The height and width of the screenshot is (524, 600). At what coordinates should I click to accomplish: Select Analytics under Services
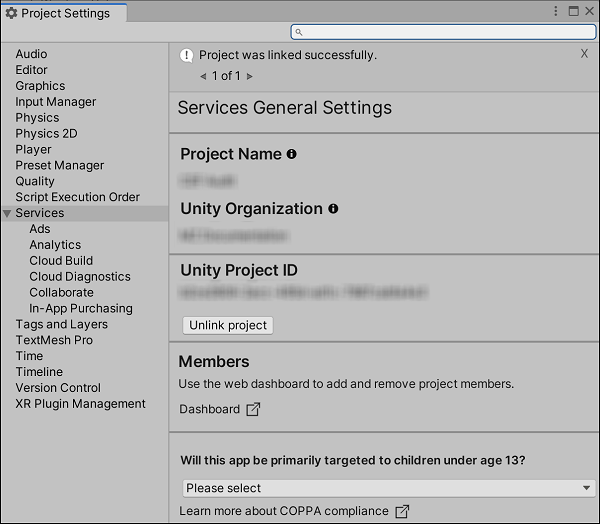tap(55, 245)
